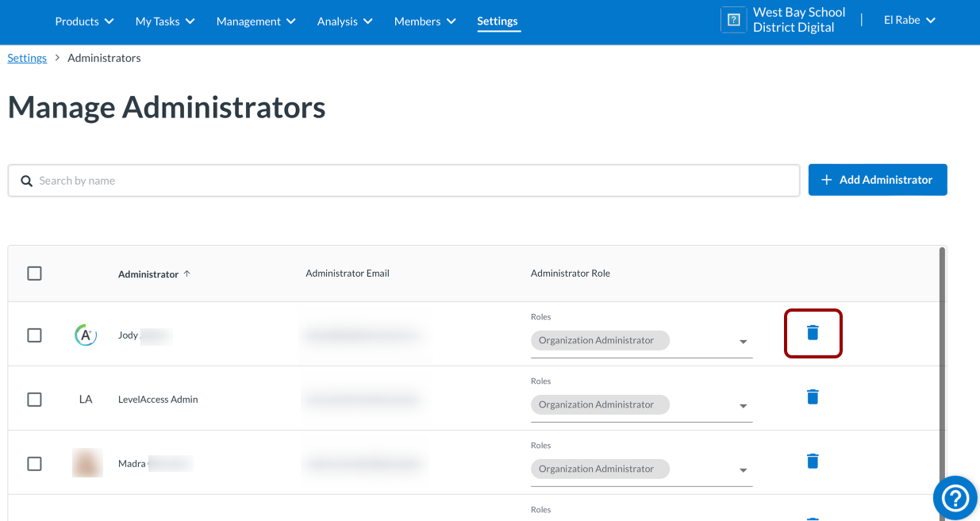Open the Settings breadcrumb link
The width and height of the screenshot is (980, 521).
27,57
